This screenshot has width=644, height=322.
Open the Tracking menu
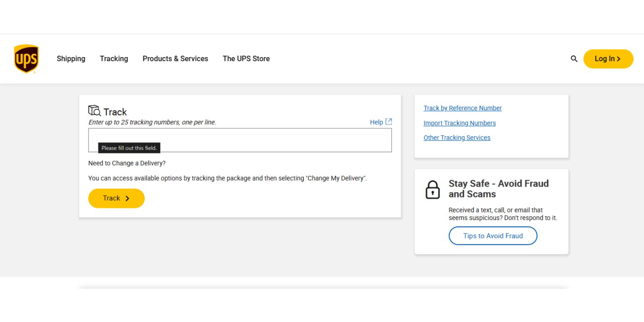(114, 59)
